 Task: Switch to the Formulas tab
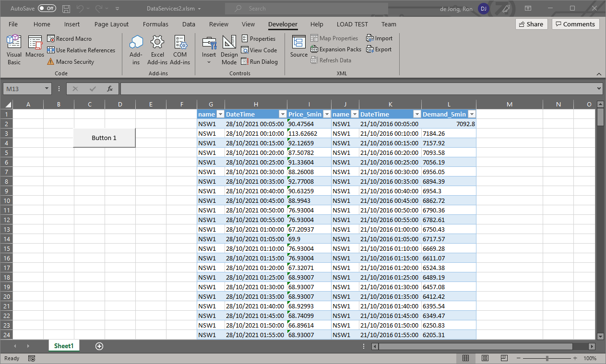[x=155, y=24]
